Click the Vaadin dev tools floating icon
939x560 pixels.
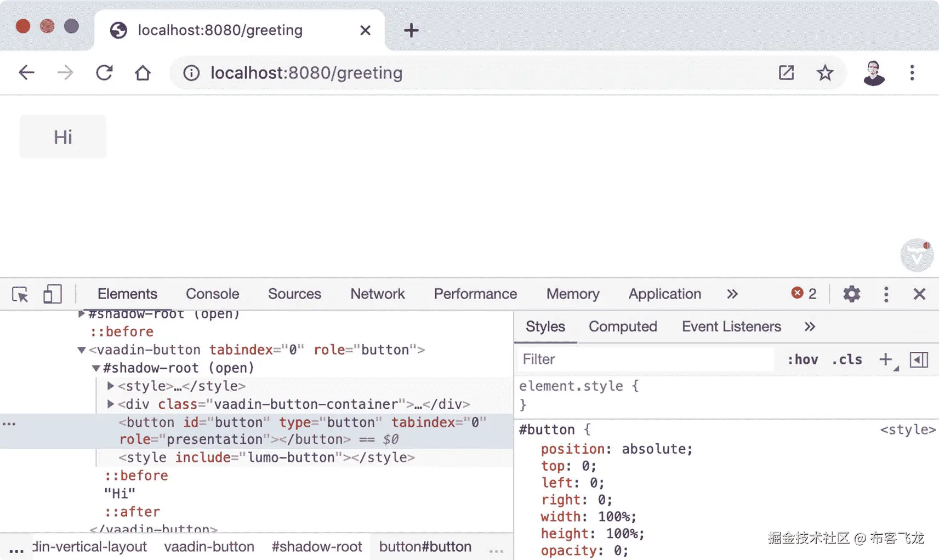click(917, 255)
